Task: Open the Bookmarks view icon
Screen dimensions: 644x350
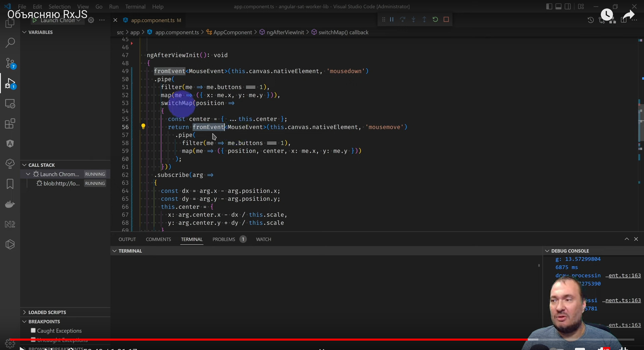Action: pyautogui.click(x=10, y=184)
